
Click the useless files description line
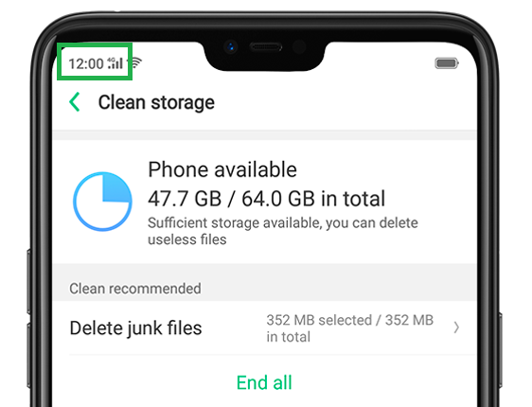(x=186, y=239)
